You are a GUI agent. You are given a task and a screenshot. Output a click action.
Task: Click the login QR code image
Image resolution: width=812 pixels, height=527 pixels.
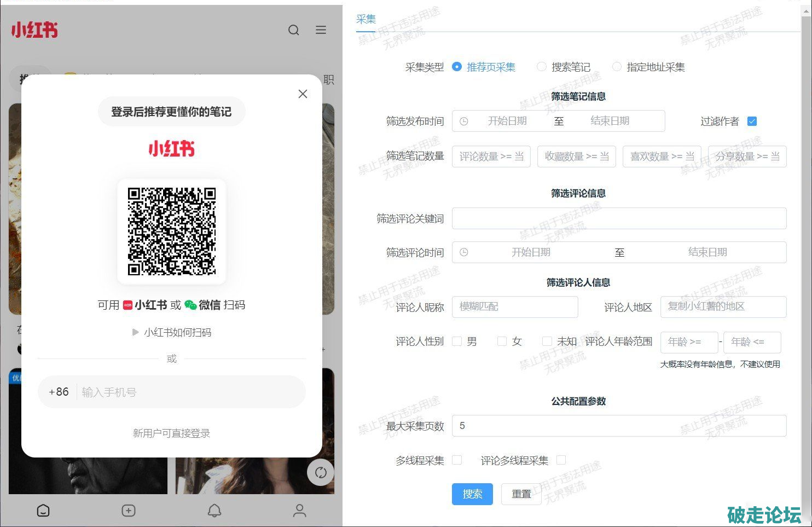pos(172,231)
